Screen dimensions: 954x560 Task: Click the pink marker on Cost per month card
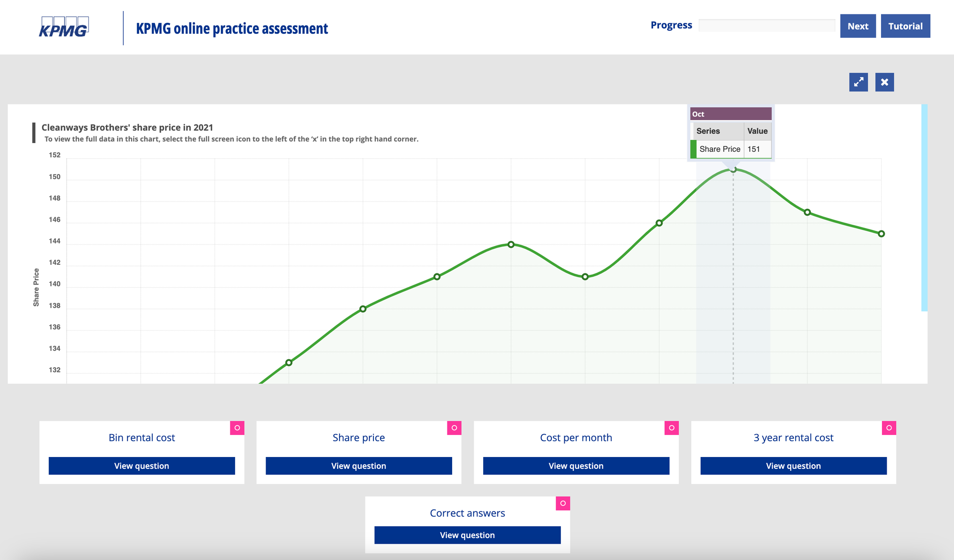pos(672,428)
